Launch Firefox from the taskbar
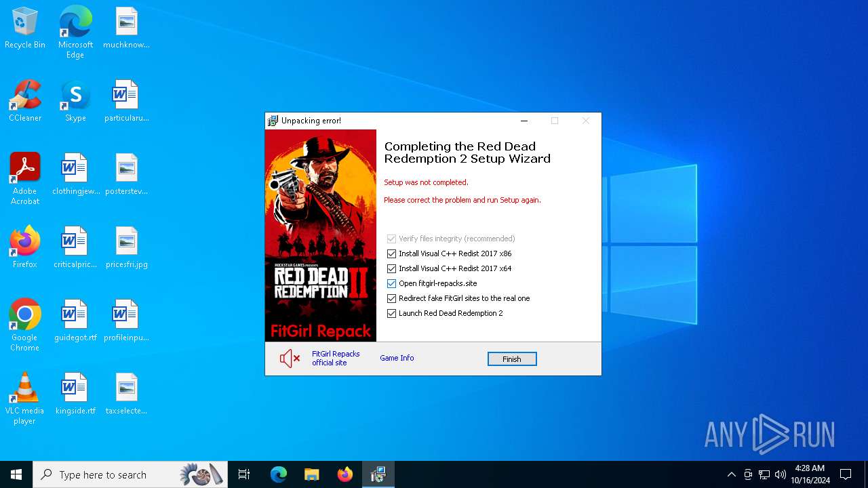The height and width of the screenshot is (488, 868). tap(345, 474)
